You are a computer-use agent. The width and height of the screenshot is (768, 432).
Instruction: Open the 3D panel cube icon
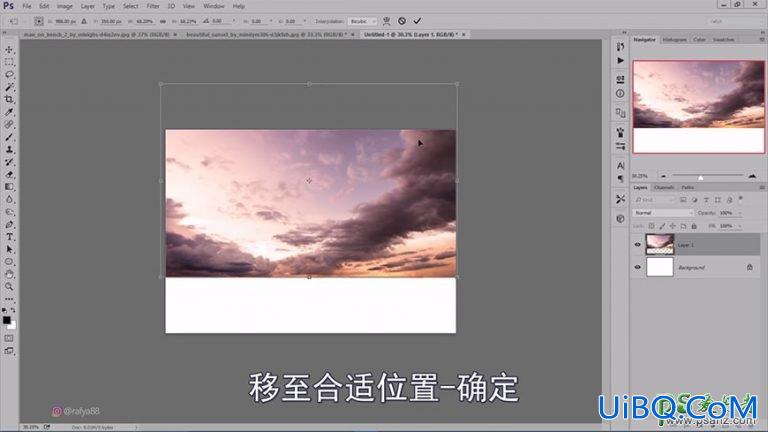click(x=620, y=218)
